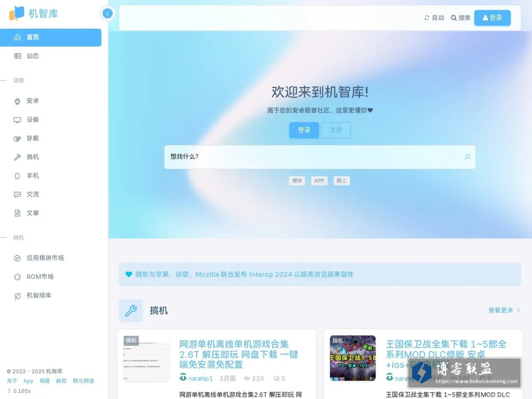This screenshot has width=532, height=399.
Task: Open the 关于 footer link
Action: pos(12,381)
